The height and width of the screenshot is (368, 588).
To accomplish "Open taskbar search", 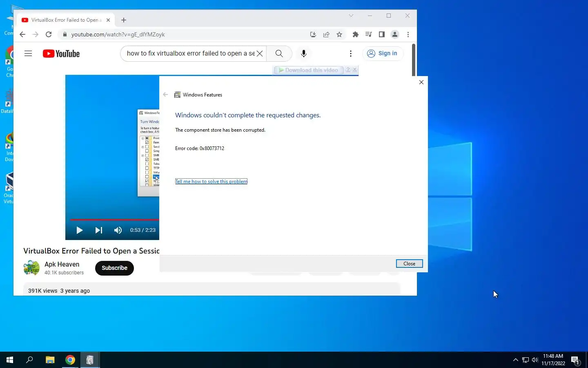I will click(29, 360).
